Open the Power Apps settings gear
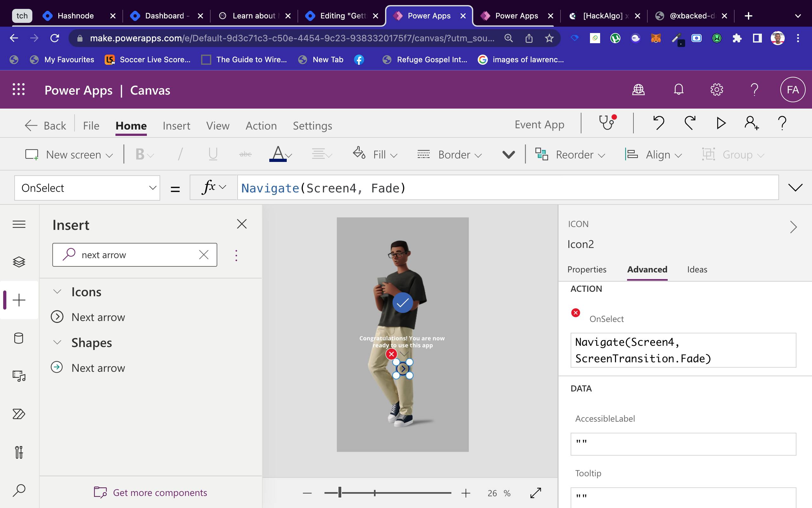This screenshot has height=508, width=812. (717, 90)
